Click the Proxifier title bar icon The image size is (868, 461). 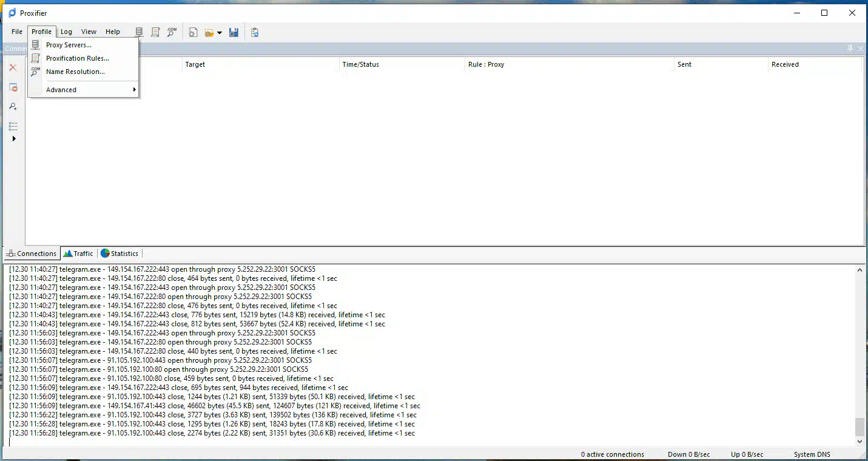pos(12,13)
